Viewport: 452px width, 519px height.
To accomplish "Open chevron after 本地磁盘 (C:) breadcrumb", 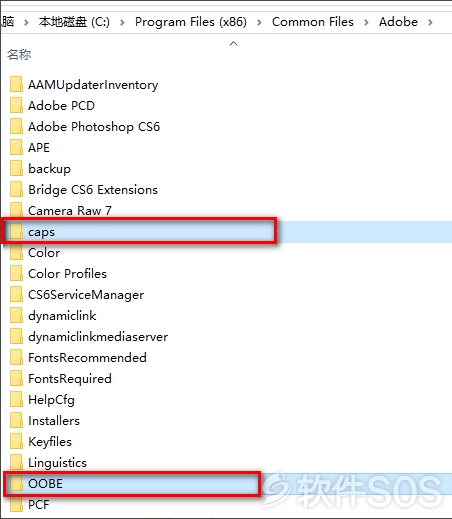I will point(122,22).
